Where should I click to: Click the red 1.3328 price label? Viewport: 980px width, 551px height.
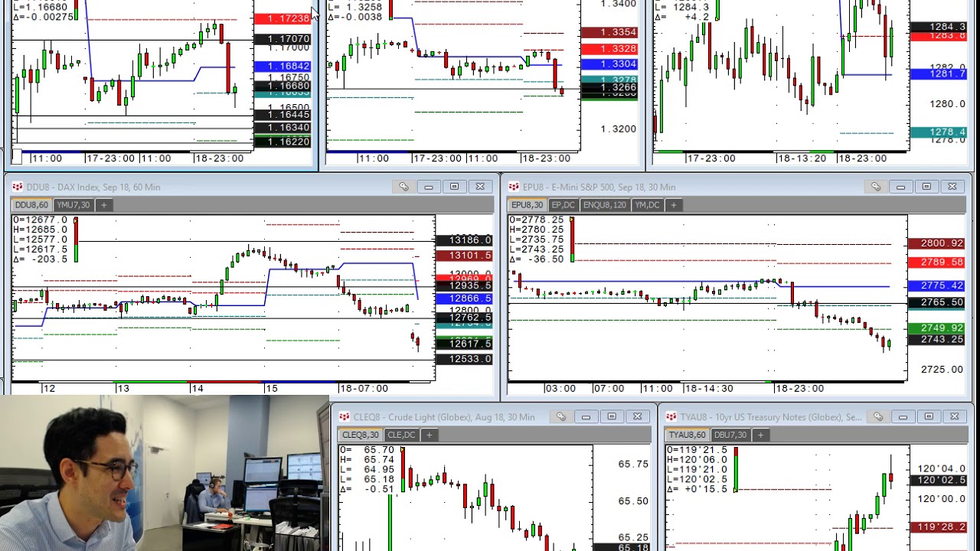[x=610, y=49]
